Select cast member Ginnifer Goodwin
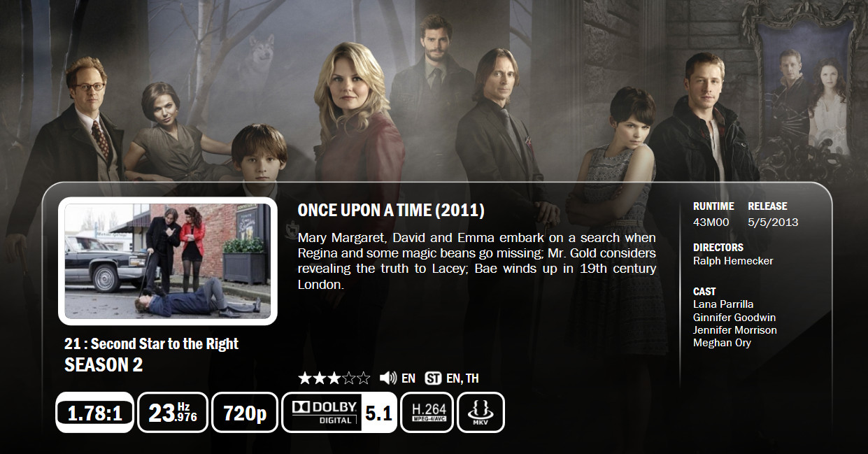This screenshot has width=868, height=454. pos(734,318)
